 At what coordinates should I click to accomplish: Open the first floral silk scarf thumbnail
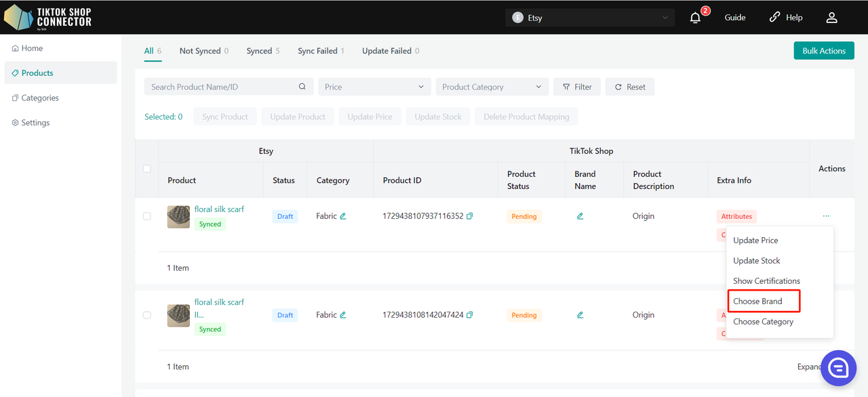(178, 217)
